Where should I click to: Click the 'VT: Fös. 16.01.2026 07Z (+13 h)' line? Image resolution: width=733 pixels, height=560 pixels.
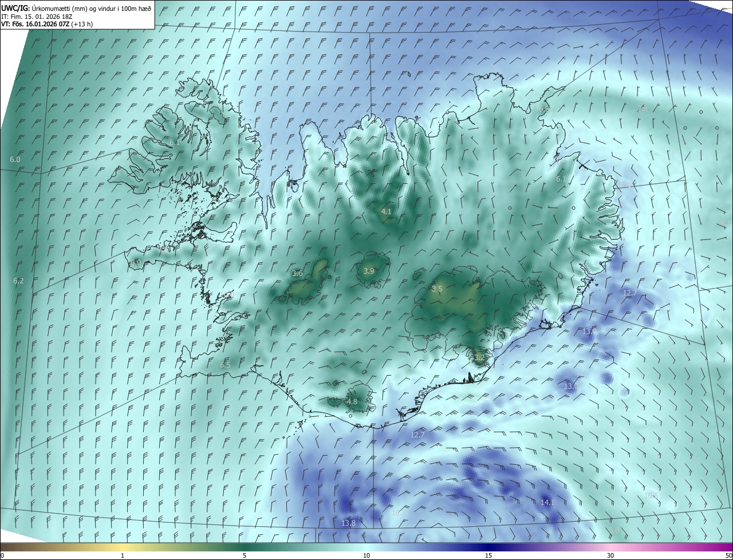[x=47, y=24]
